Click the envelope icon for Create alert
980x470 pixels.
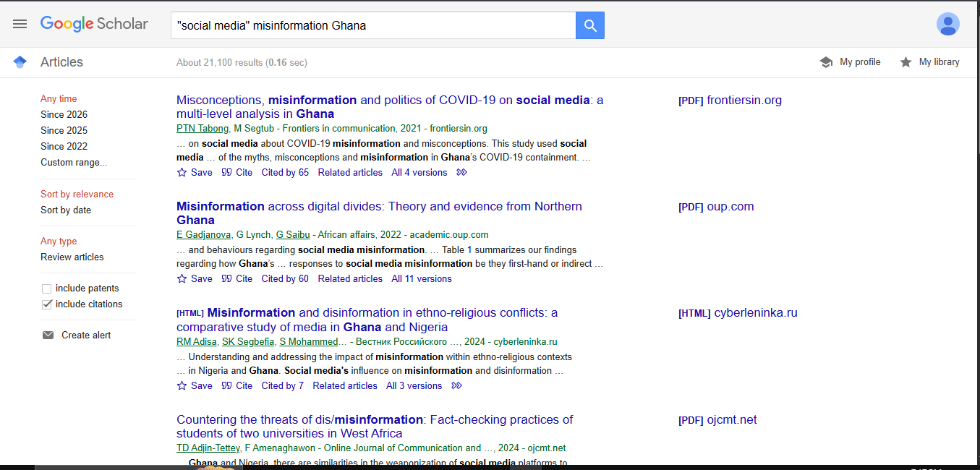[48, 335]
